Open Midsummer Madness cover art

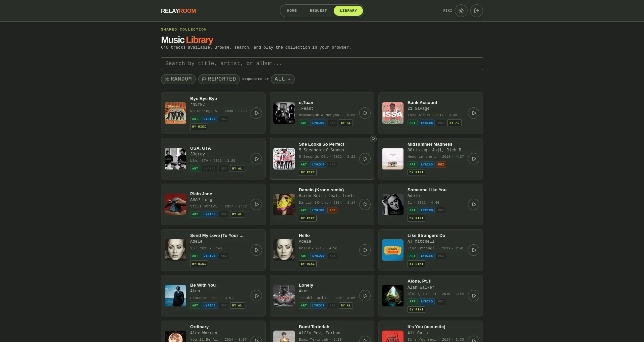click(x=393, y=159)
